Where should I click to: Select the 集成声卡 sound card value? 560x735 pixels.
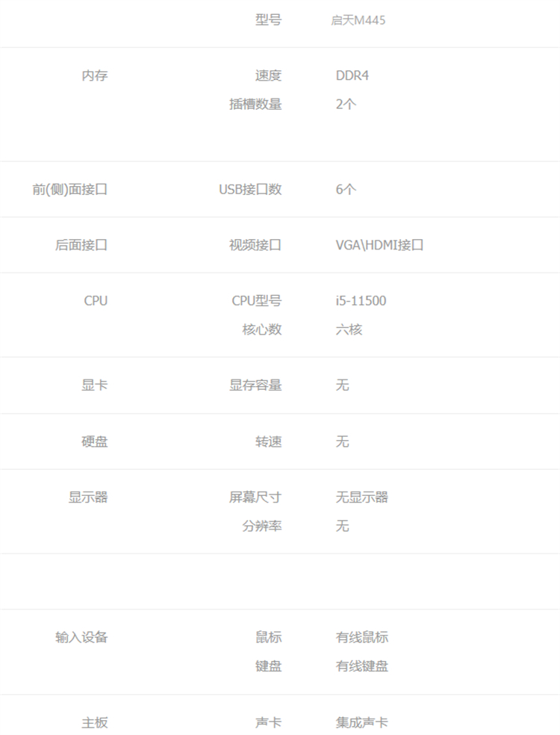(x=361, y=722)
